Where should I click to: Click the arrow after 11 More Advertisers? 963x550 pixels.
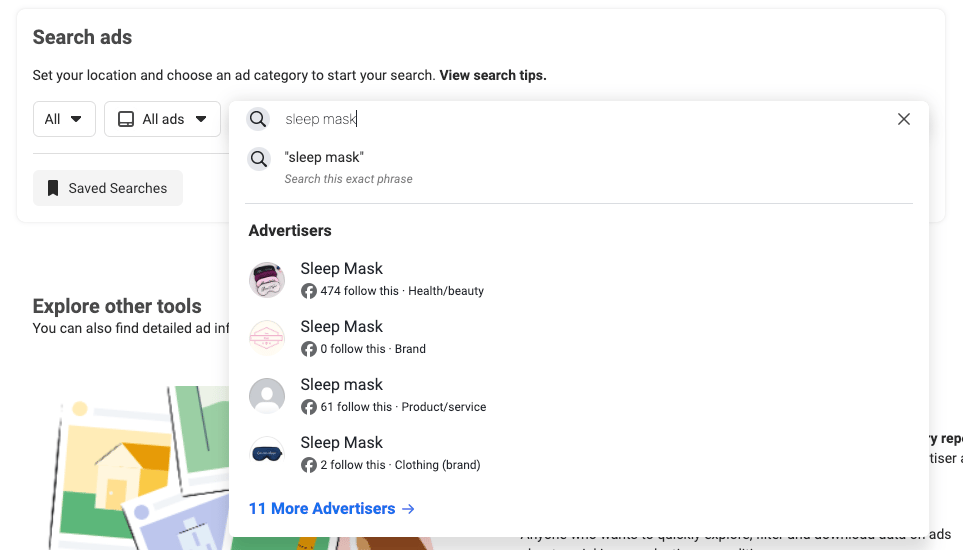click(x=408, y=509)
